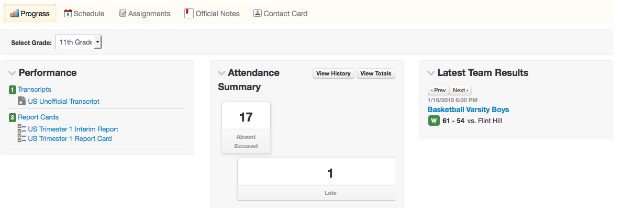Click the 17 Absent Excused tile
This screenshot has height=208, width=644.
tap(246, 128)
